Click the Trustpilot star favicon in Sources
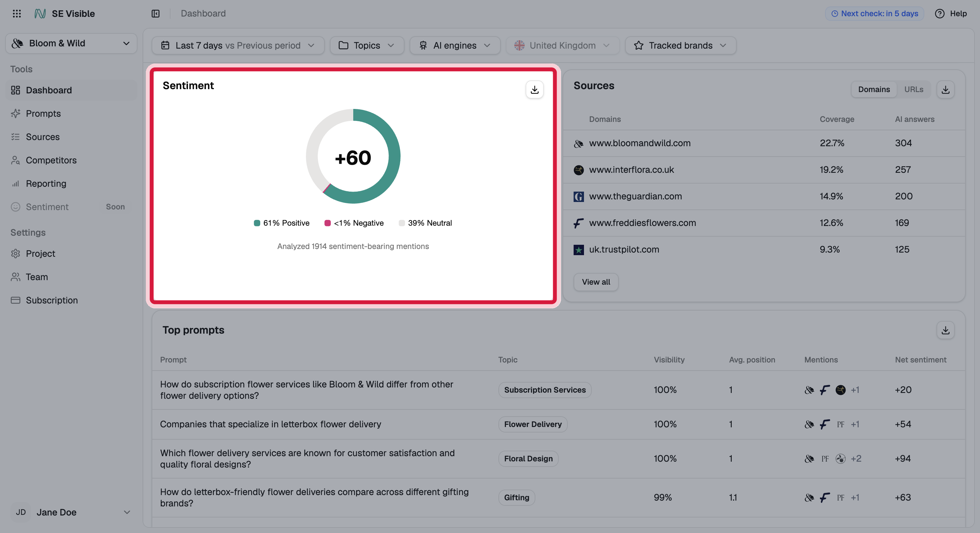The width and height of the screenshot is (980, 533). point(579,250)
